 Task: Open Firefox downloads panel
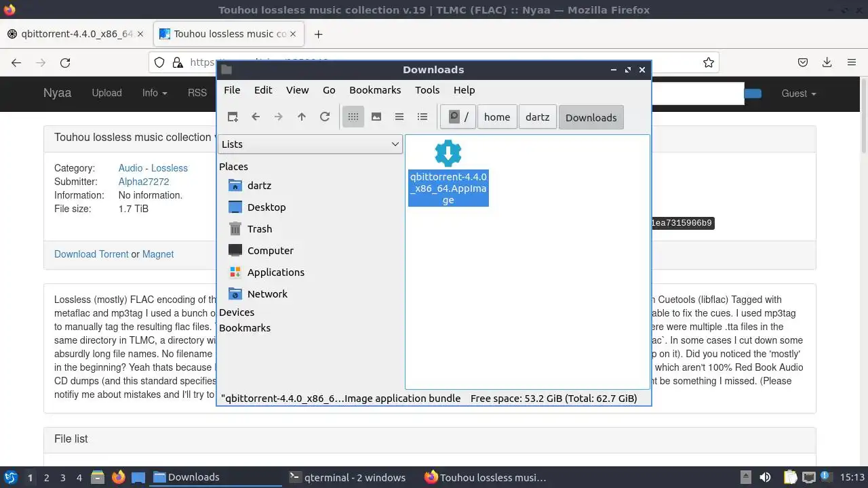tap(827, 62)
